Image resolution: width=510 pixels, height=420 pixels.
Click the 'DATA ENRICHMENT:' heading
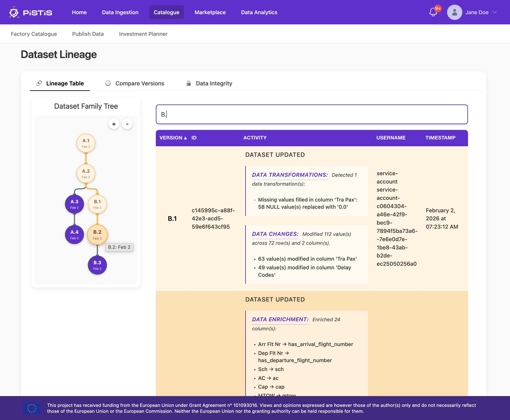(280, 319)
